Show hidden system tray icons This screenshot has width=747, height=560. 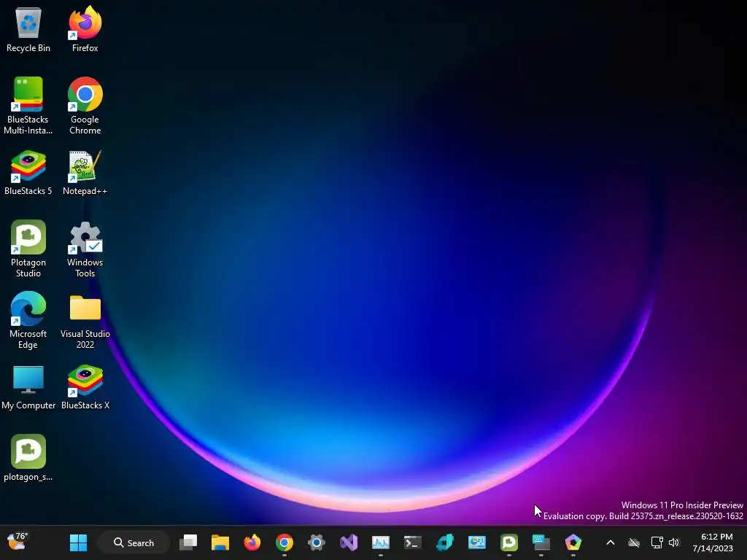click(x=611, y=542)
